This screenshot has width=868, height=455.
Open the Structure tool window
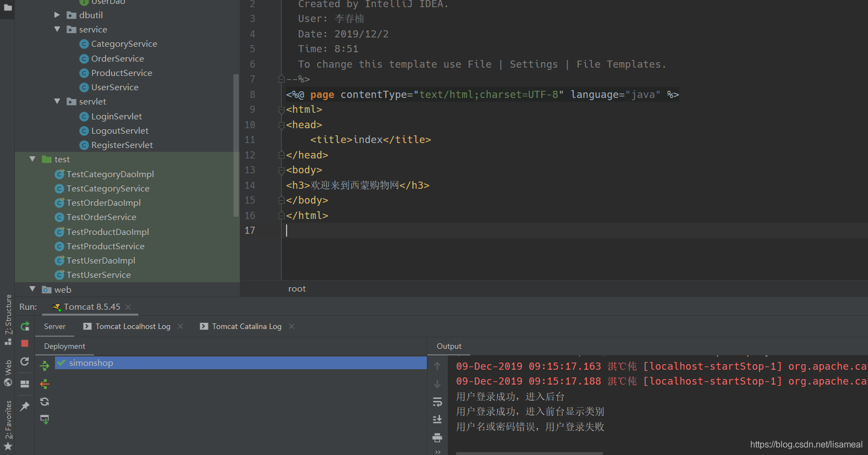tap(8, 320)
